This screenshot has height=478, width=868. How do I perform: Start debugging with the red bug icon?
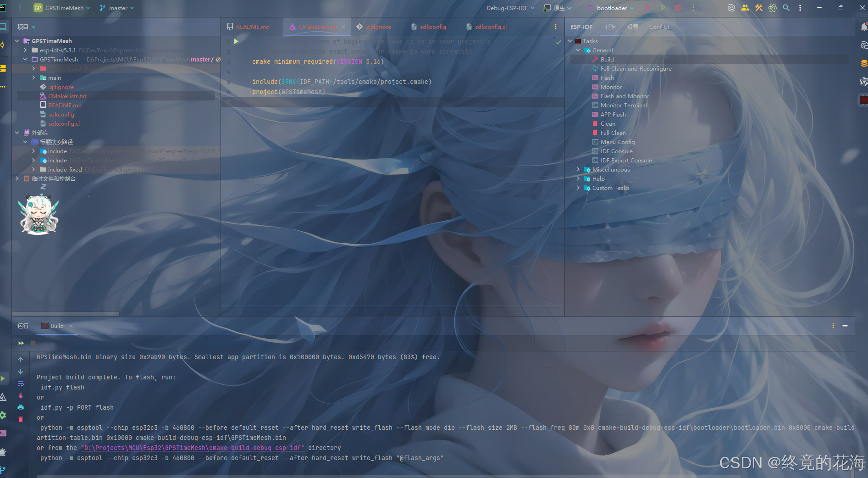click(678, 8)
